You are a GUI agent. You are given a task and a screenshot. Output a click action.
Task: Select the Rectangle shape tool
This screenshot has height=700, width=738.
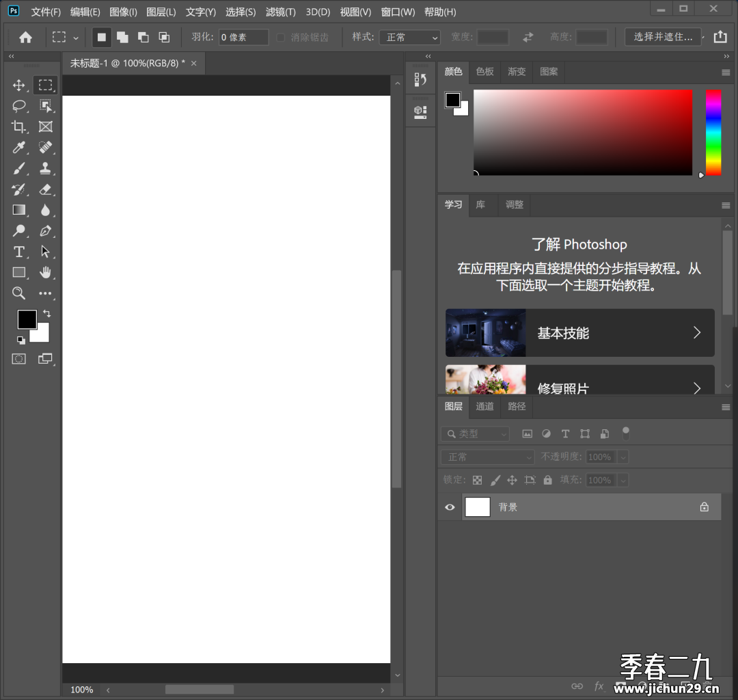[x=19, y=273]
